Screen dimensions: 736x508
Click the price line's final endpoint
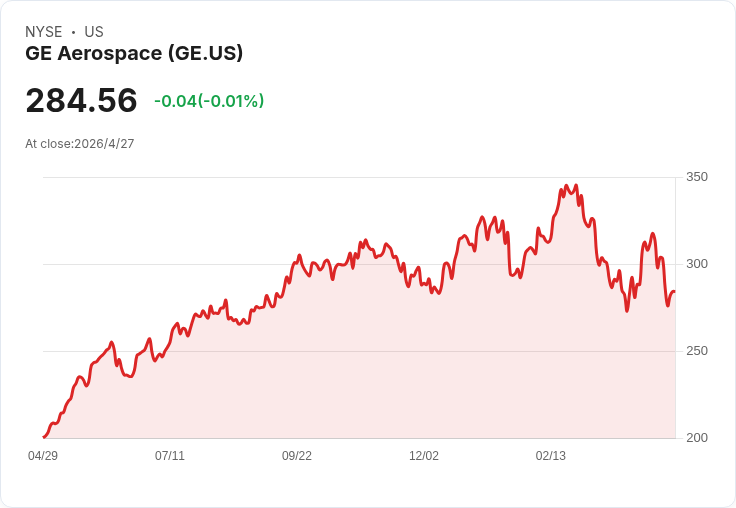(674, 292)
